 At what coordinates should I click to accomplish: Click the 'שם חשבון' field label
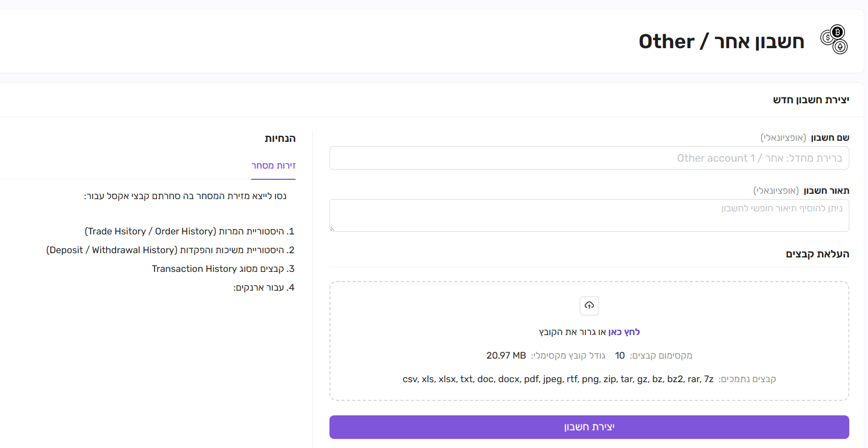[x=830, y=138]
